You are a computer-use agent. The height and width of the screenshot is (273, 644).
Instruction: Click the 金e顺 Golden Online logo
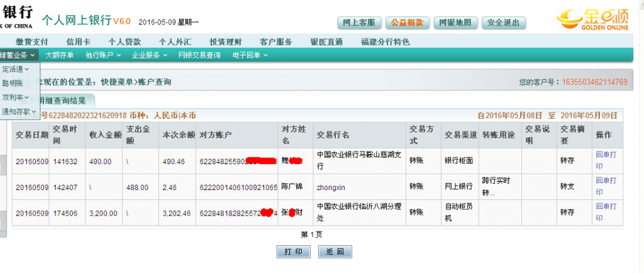[592, 19]
